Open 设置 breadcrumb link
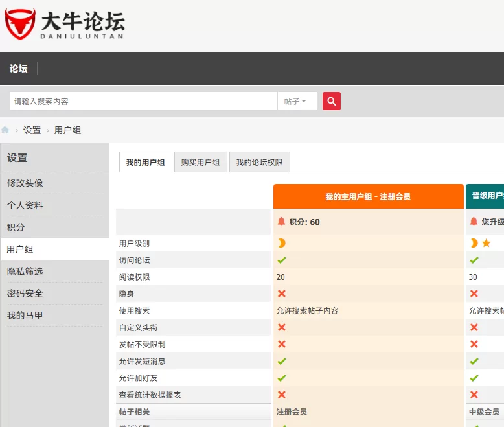504x427 pixels. [32, 130]
